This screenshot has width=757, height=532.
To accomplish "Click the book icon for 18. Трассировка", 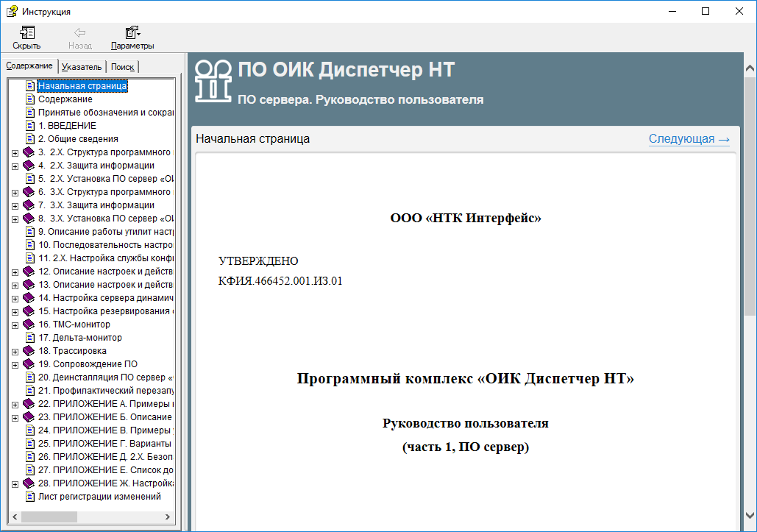I will [x=29, y=351].
